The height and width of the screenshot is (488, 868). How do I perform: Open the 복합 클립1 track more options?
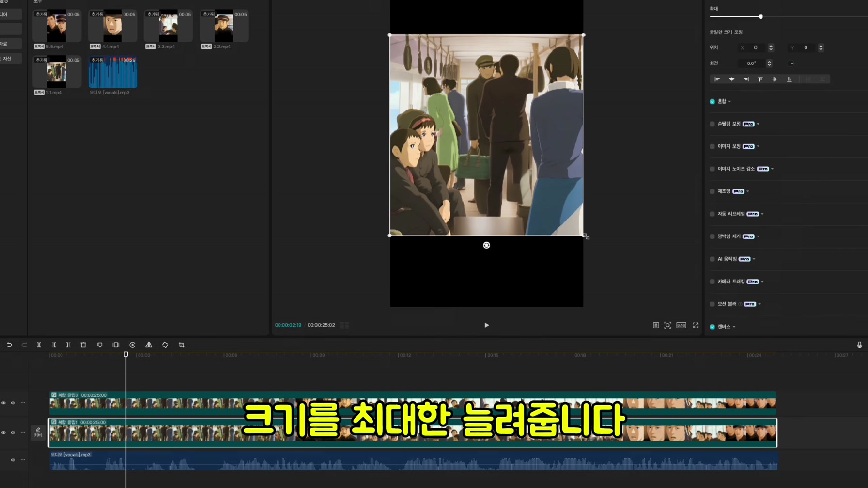(23, 432)
